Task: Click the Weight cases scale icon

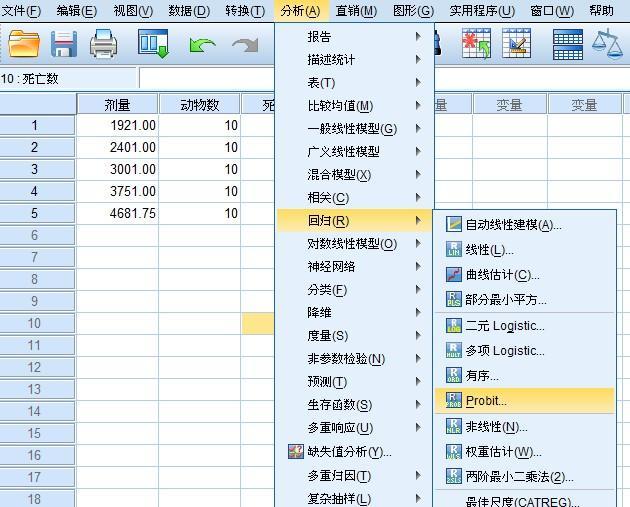Action: pyautogui.click(x=608, y=44)
